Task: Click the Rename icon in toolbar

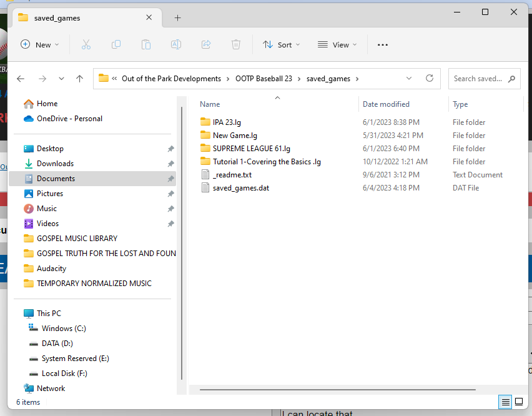Action: 176,44
